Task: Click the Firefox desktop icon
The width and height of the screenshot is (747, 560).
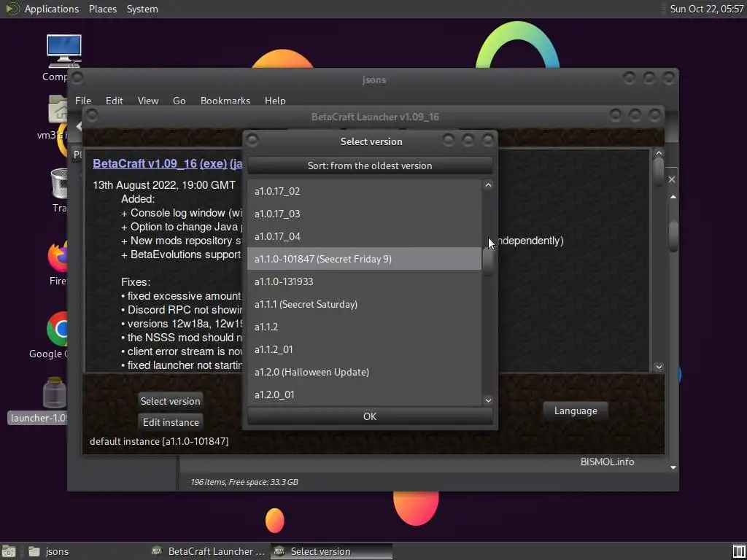Action: pyautogui.click(x=58, y=257)
